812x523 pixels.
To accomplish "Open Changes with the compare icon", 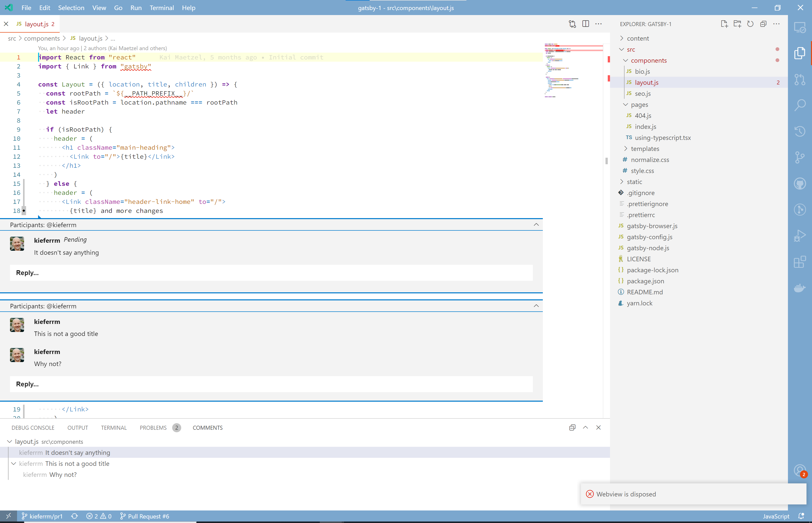I will click(x=572, y=24).
